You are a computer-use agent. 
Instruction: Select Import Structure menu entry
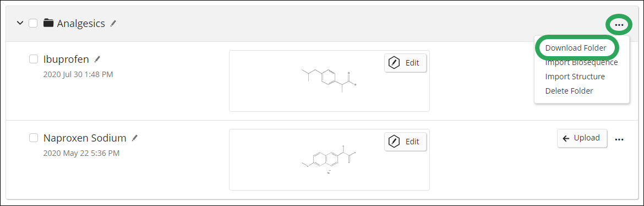pos(575,77)
